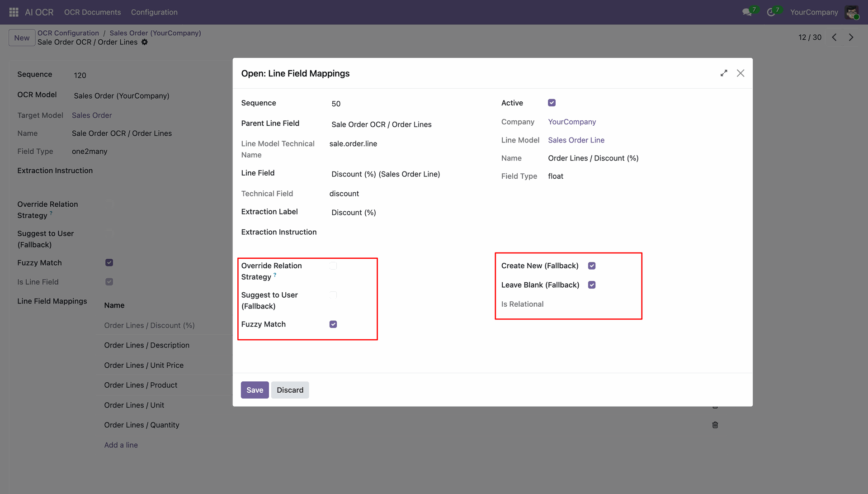Toggle Is Line Field checkbox
The image size is (868, 494).
[x=109, y=282]
